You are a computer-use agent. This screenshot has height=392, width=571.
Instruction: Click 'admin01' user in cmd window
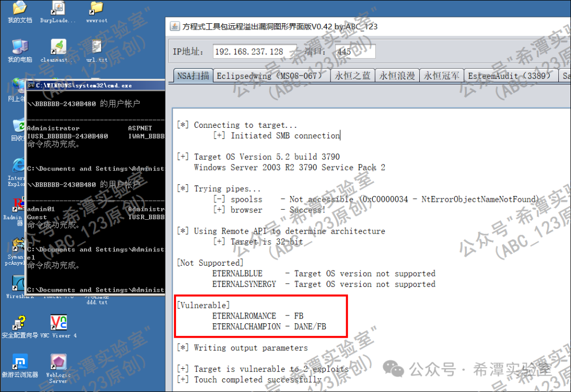point(41,209)
